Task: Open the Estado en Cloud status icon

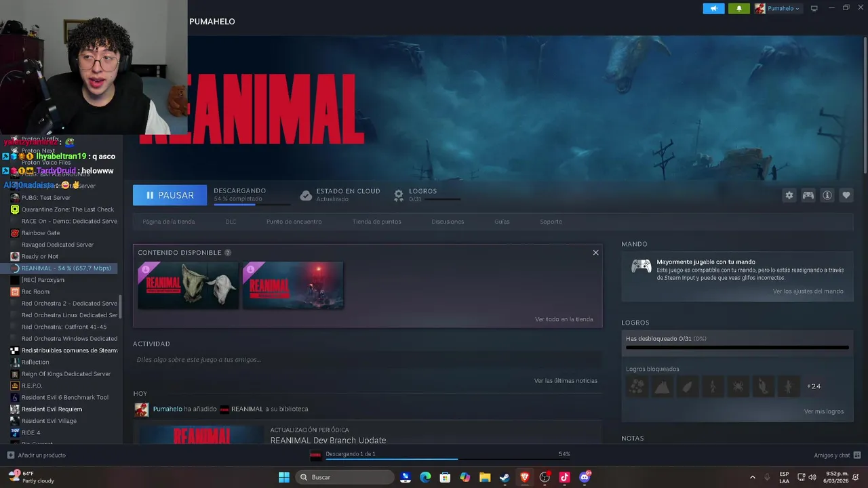Action: (x=306, y=195)
